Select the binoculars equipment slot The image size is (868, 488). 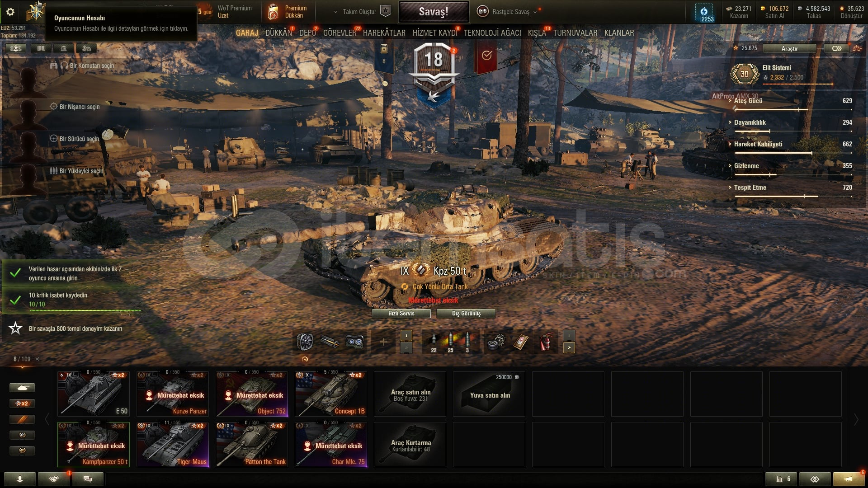point(354,342)
